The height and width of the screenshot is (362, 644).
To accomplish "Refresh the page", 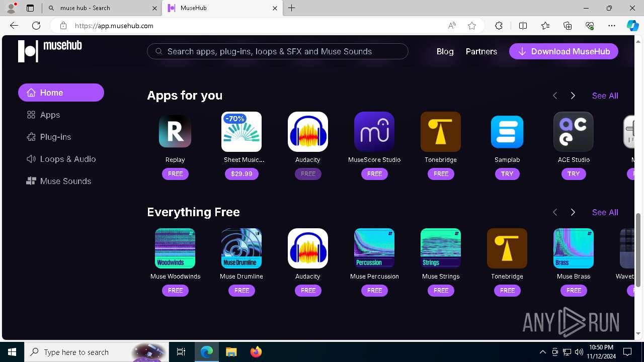I will point(36,26).
